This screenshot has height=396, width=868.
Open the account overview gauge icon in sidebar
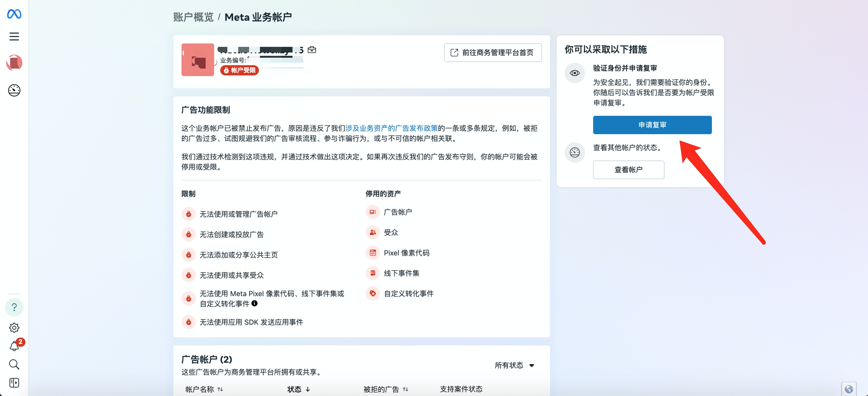click(x=14, y=90)
